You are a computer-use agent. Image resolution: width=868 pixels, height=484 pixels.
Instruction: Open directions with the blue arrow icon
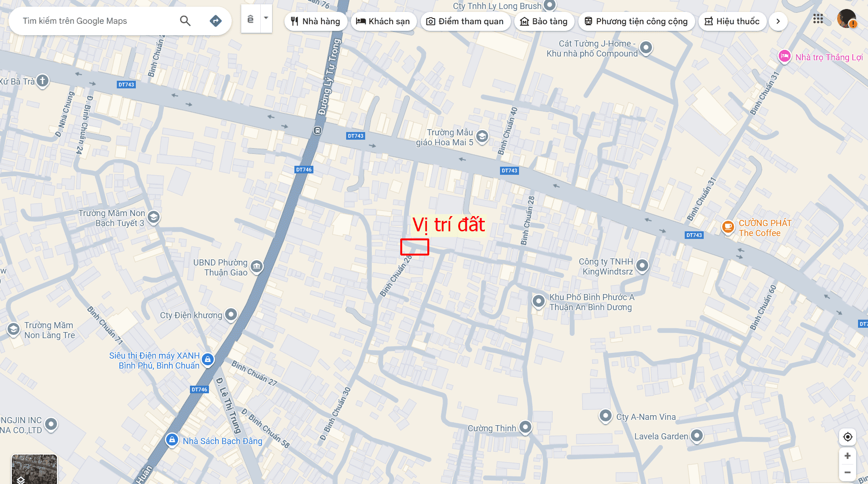tap(216, 21)
